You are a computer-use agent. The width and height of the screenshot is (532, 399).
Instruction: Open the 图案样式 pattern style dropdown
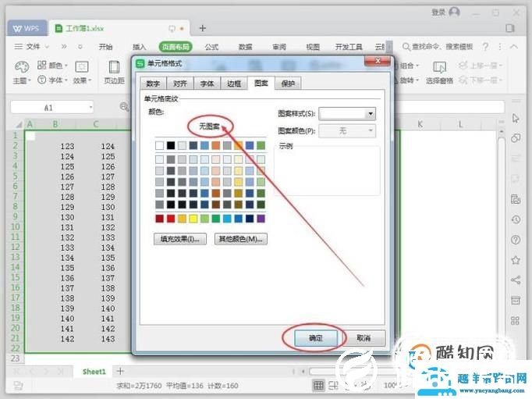pos(371,113)
